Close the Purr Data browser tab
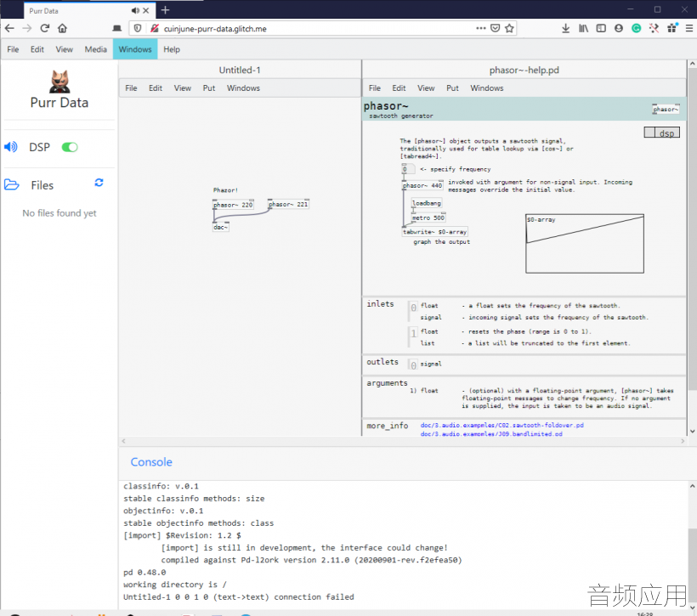 point(146,11)
